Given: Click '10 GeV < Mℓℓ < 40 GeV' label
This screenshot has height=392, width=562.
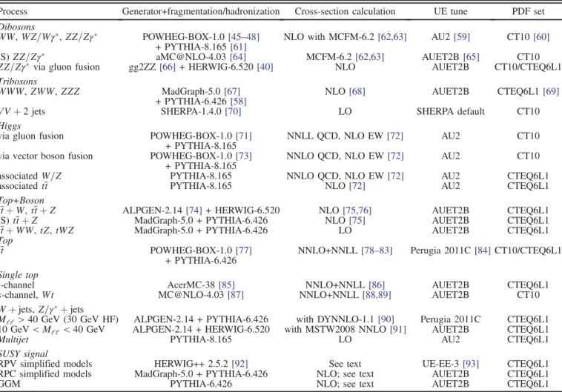Looking at the screenshot, I should click(x=53, y=329).
